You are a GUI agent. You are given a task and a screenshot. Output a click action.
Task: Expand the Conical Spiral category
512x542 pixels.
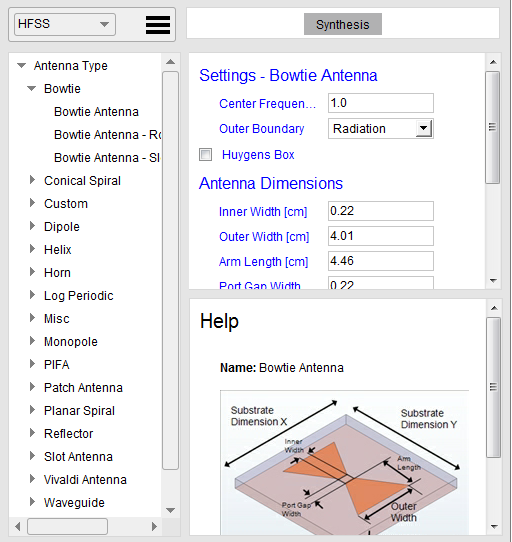[32, 180]
